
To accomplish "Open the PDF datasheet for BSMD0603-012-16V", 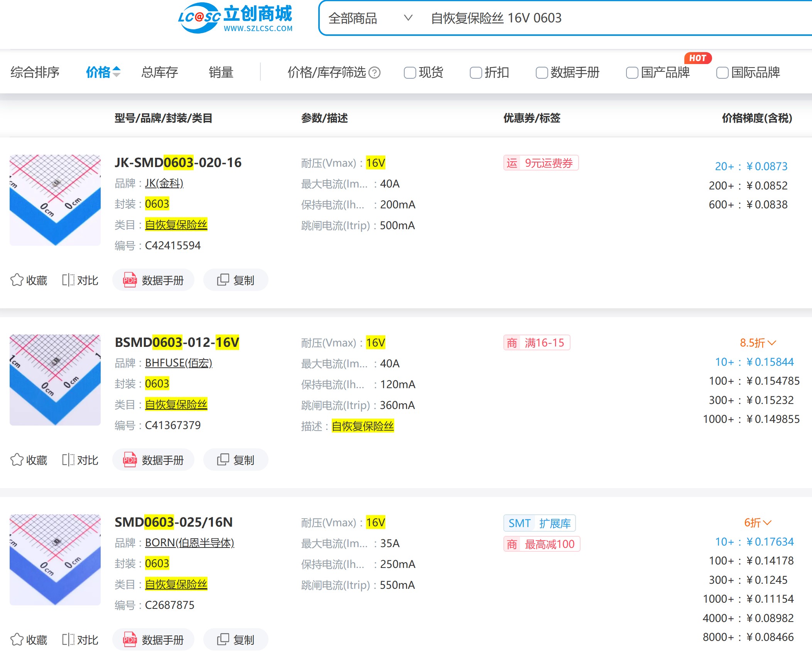I will click(x=153, y=460).
